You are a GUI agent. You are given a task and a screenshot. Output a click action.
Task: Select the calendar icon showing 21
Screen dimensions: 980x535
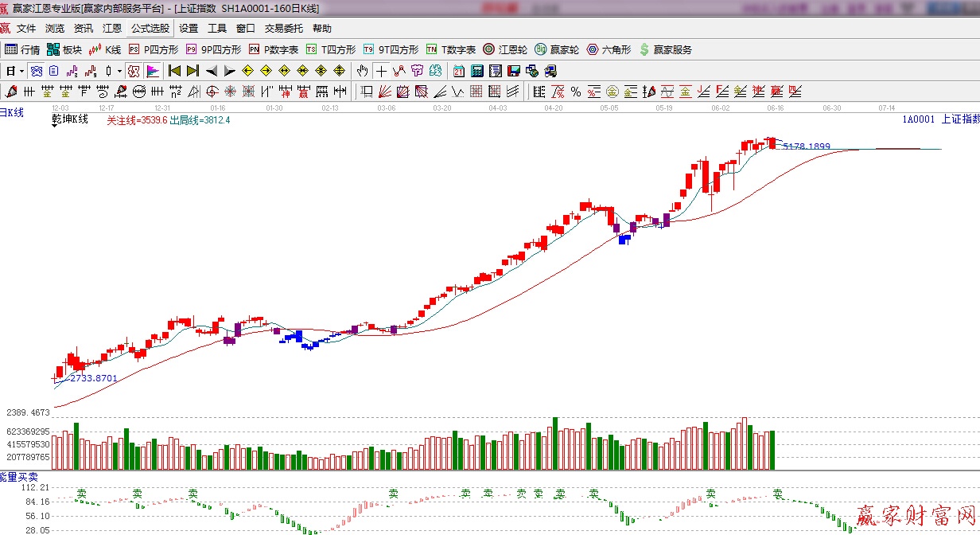point(459,71)
